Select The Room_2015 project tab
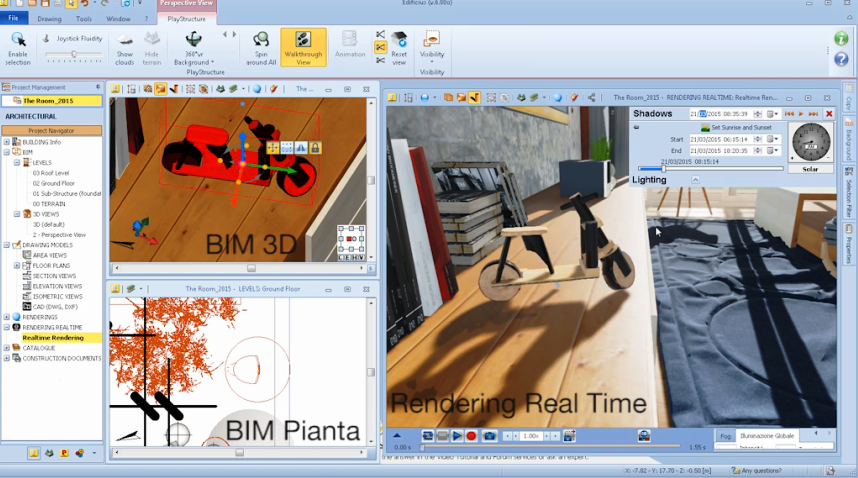Viewport: 858px width, 478px height. click(x=51, y=101)
